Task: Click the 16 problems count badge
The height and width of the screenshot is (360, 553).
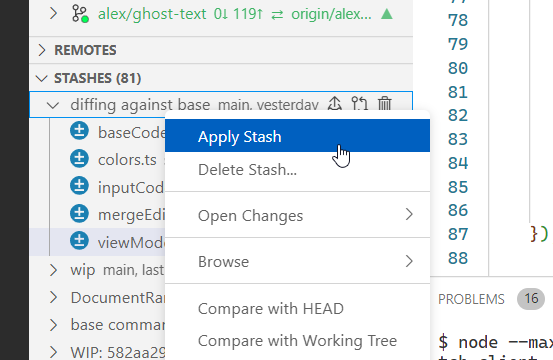Action: tap(531, 299)
